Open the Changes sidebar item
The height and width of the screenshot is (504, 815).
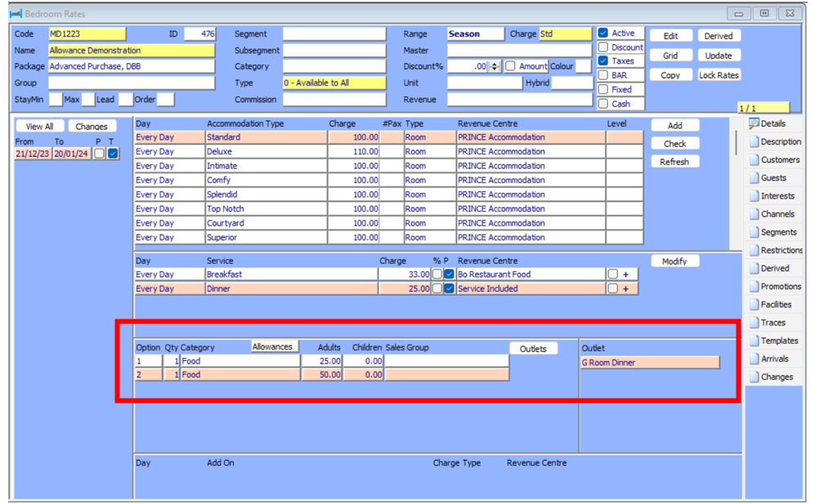[x=771, y=377]
